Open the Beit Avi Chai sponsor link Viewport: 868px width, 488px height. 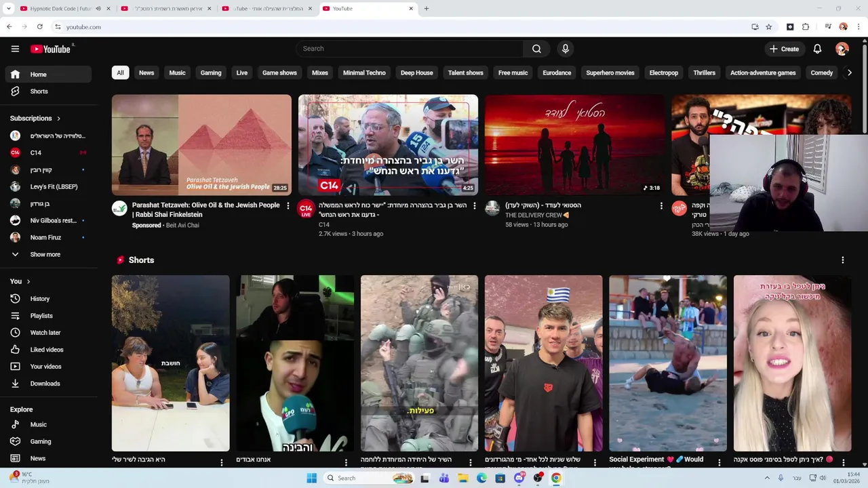[182, 226]
